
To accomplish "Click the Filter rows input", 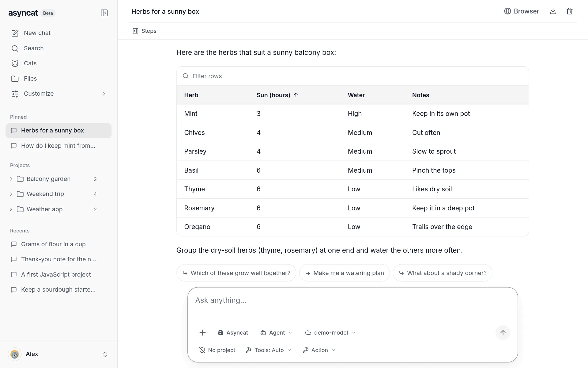I will [352, 76].
